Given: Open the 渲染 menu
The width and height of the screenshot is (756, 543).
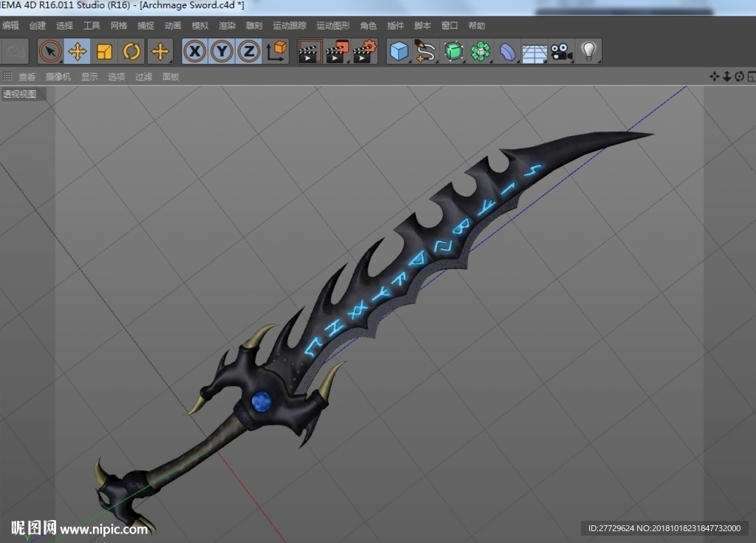Looking at the screenshot, I should 227,26.
